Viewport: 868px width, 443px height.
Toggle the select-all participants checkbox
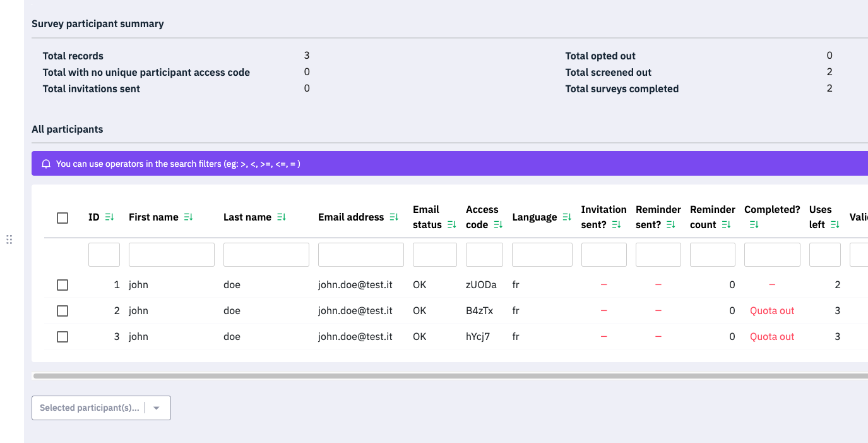62,218
